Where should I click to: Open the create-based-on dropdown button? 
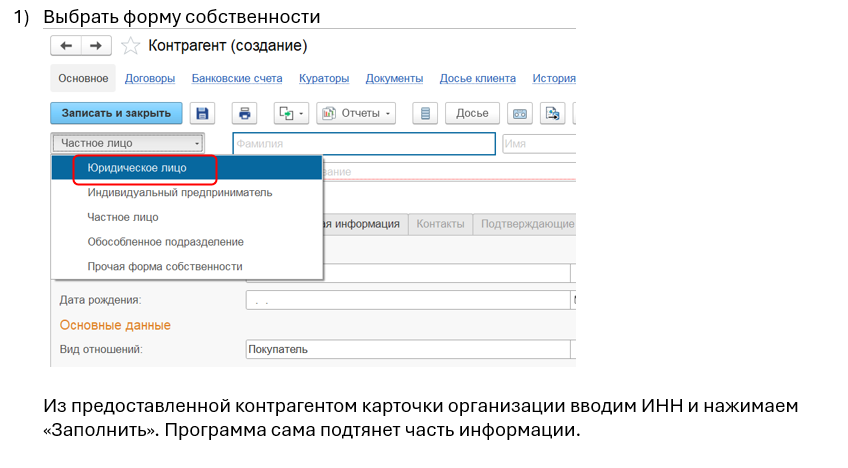[291, 113]
